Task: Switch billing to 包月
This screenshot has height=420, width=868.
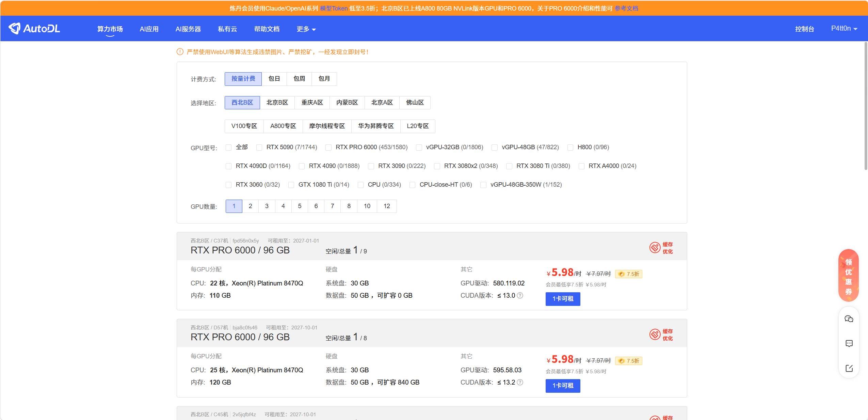Action: 324,79
